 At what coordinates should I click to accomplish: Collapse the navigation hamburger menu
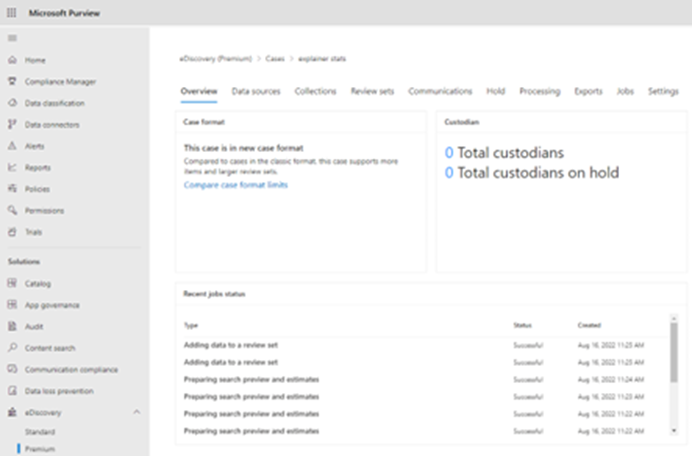pyautogui.click(x=12, y=38)
